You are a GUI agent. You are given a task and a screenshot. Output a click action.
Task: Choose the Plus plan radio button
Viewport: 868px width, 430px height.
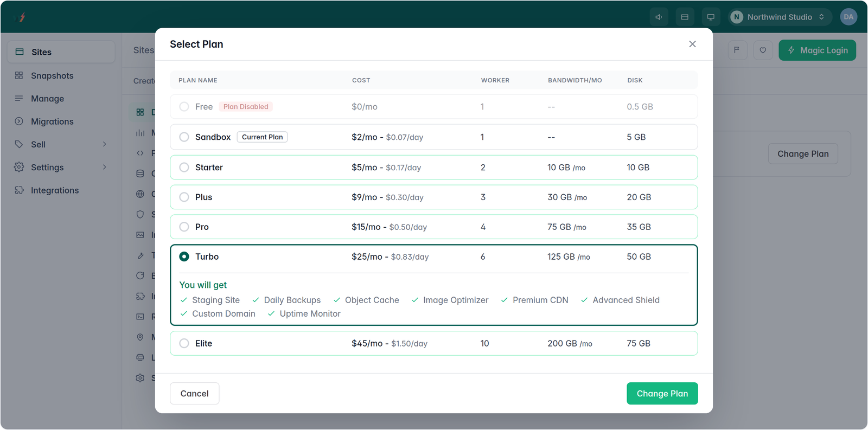(184, 197)
